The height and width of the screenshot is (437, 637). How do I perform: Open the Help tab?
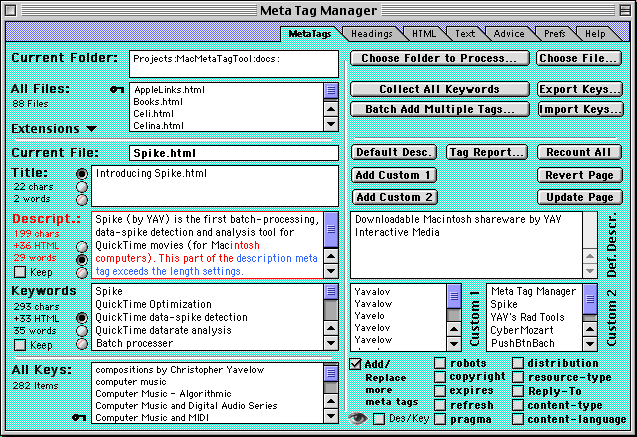pyautogui.click(x=595, y=34)
